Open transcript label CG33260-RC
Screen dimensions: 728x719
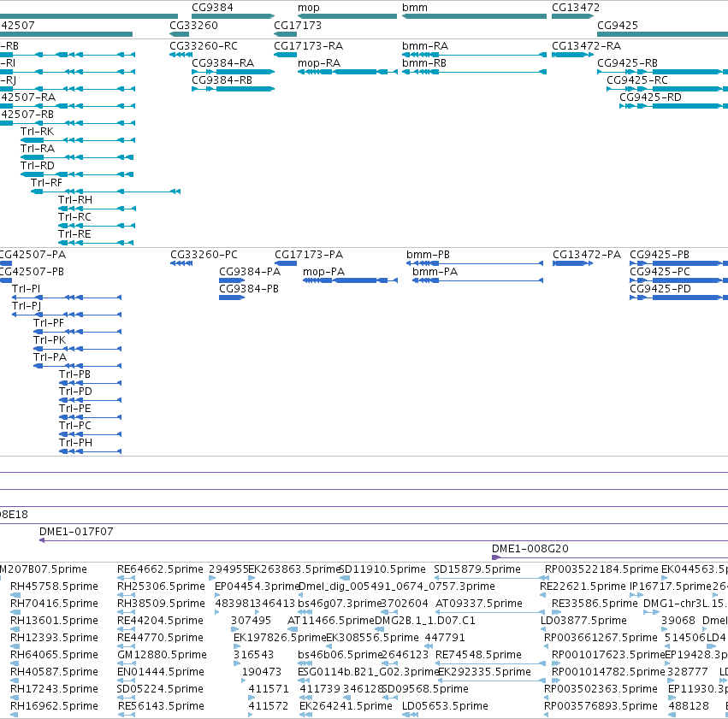(x=204, y=46)
